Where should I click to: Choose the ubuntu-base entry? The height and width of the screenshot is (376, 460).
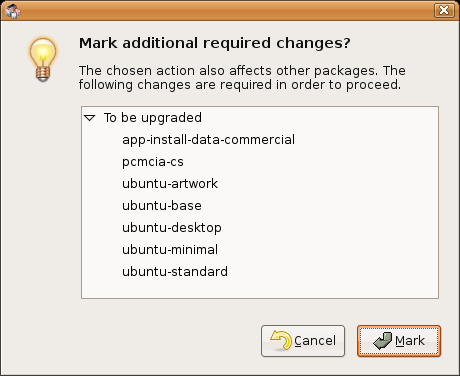[162, 206]
